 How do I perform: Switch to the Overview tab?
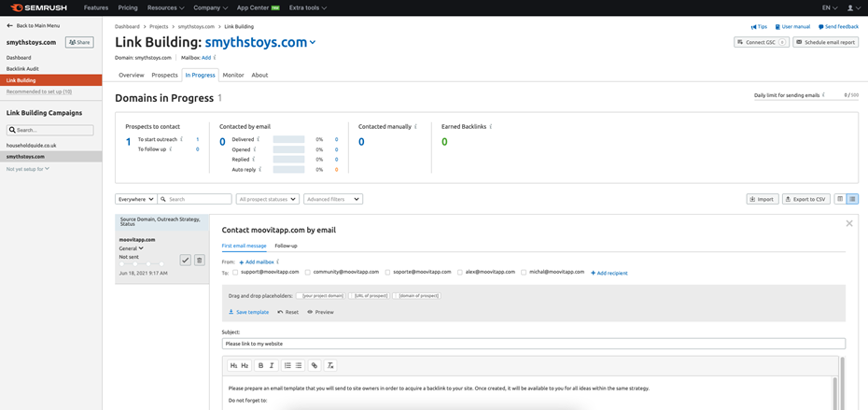pyautogui.click(x=132, y=75)
